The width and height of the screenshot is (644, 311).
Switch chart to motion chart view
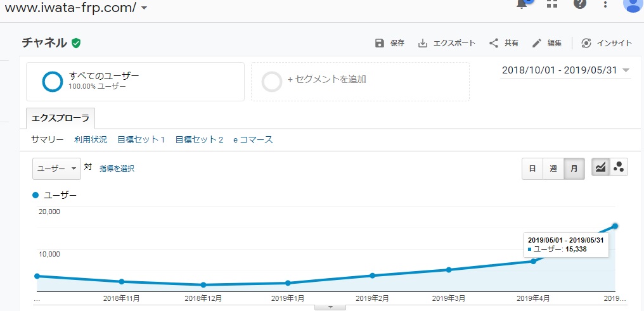pyautogui.click(x=619, y=167)
